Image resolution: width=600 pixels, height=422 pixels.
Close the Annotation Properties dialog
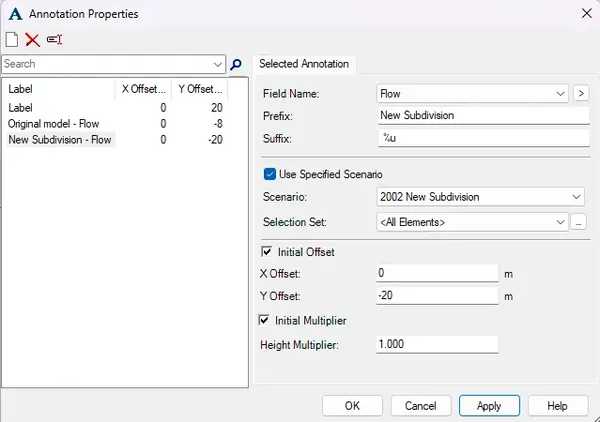tap(587, 13)
